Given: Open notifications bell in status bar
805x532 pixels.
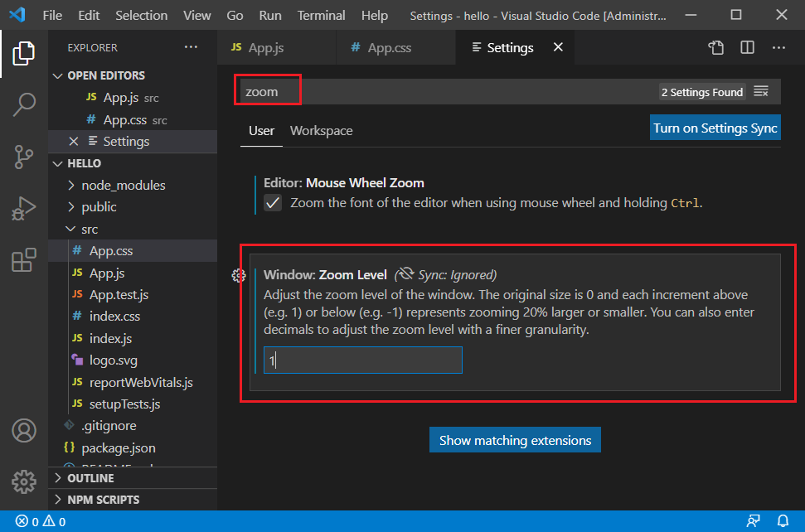Looking at the screenshot, I should pyautogui.click(x=783, y=521).
